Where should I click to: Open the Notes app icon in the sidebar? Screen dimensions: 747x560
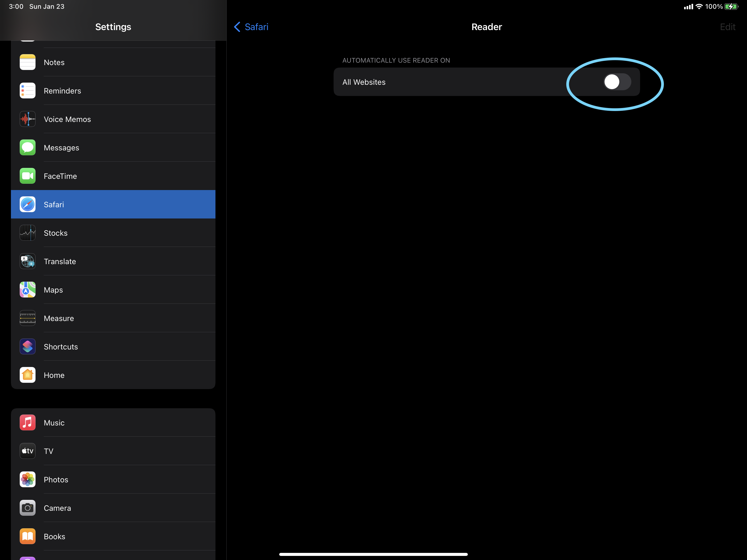coord(27,62)
